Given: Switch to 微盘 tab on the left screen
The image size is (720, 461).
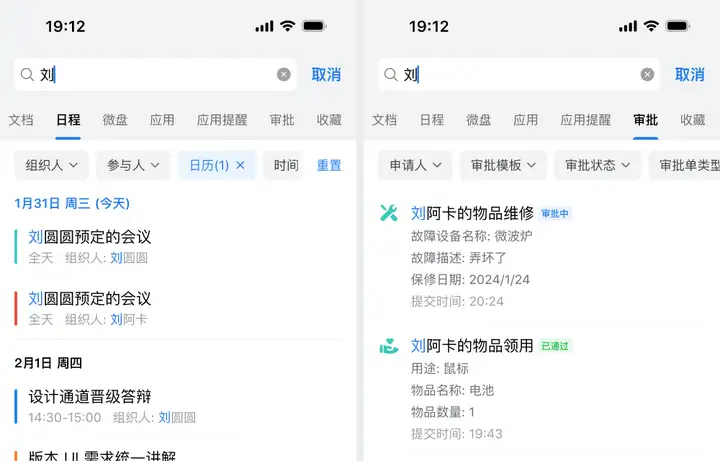Looking at the screenshot, I should pos(115,120).
